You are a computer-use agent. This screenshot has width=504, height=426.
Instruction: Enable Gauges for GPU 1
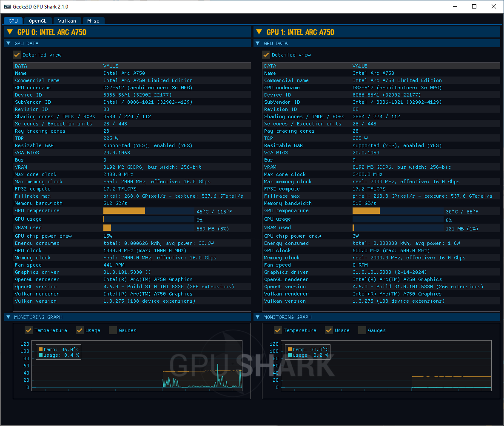(x=362, y=330)
